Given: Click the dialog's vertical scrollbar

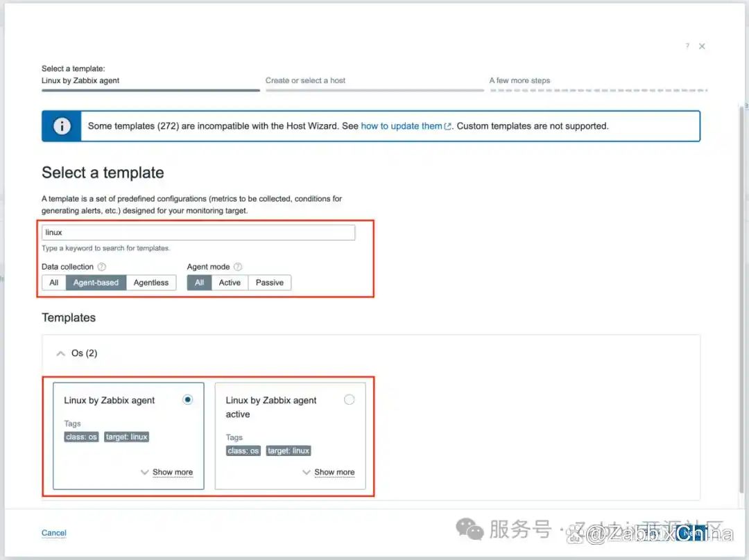Looking at the screenshot, I should [742, 299].
